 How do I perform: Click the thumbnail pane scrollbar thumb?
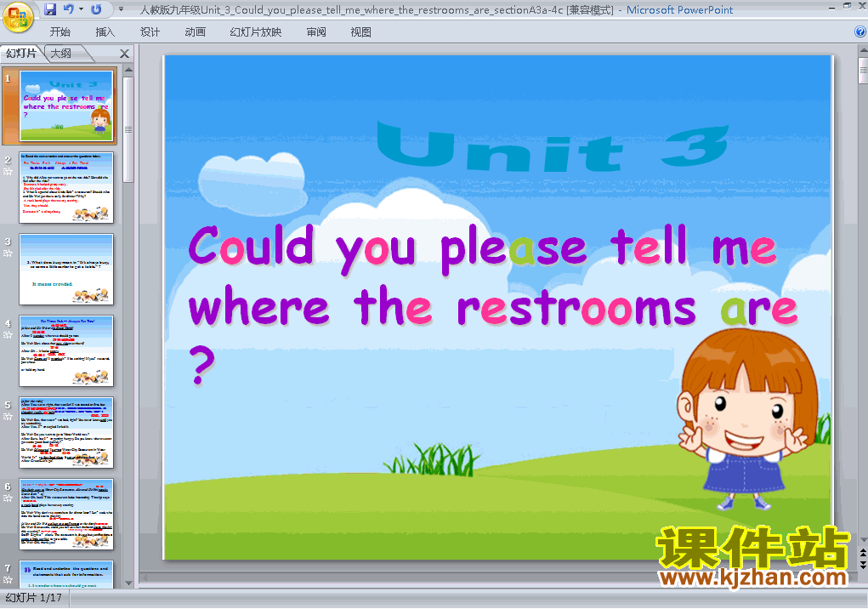[128, 129]
